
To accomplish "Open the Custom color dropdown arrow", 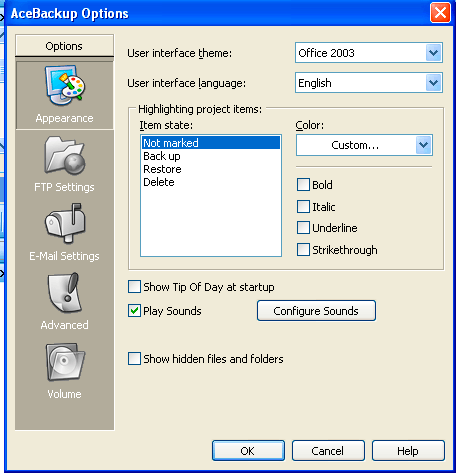I will 423,145.
